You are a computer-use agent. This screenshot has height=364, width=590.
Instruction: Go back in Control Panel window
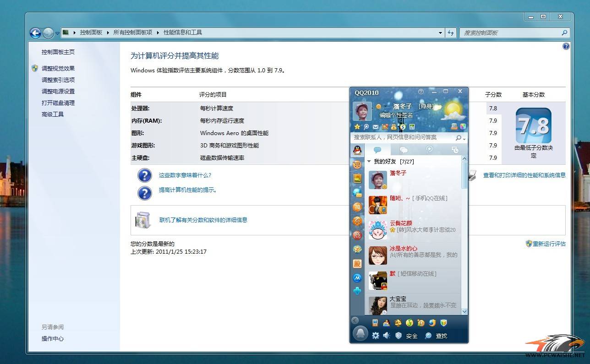coord(35,33)
